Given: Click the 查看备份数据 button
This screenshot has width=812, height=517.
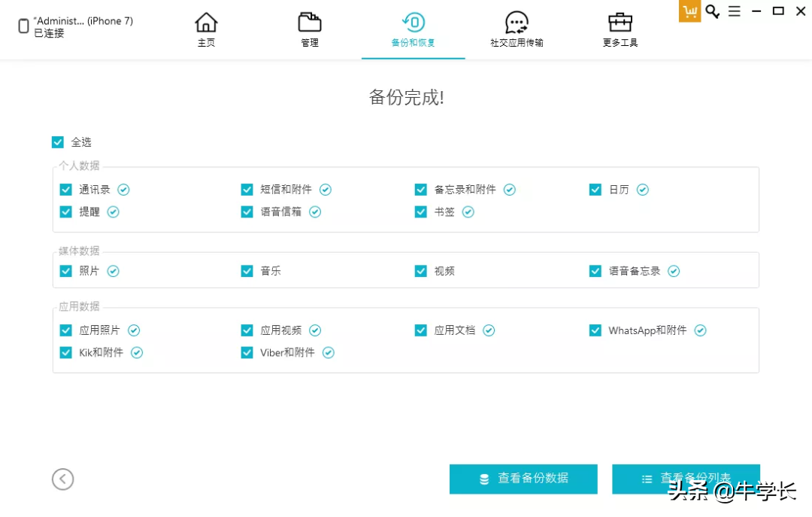Looking at the screenshot, I should 523,479.
